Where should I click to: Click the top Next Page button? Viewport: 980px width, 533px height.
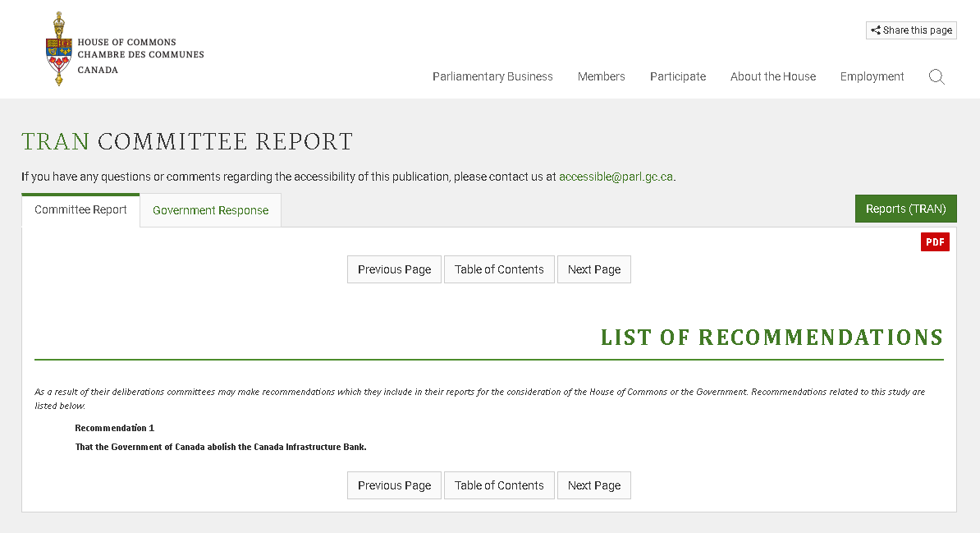(x=593, y=269)
